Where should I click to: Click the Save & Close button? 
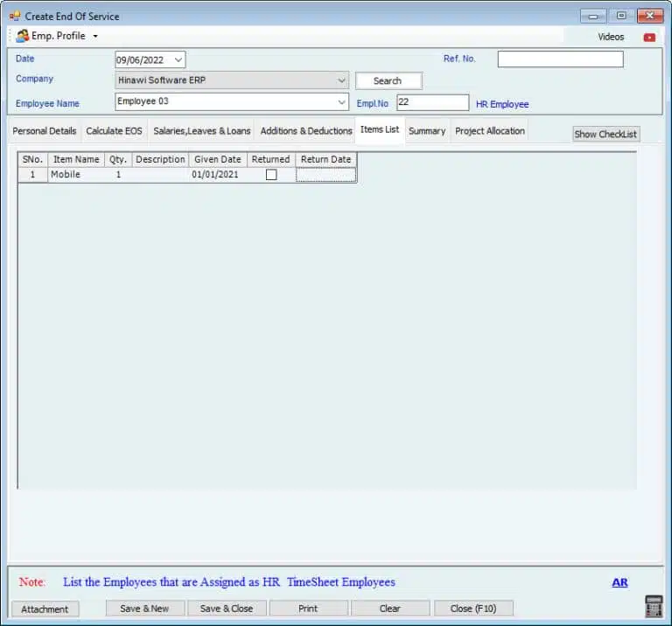pyautogui.click(x=227, y=609)
